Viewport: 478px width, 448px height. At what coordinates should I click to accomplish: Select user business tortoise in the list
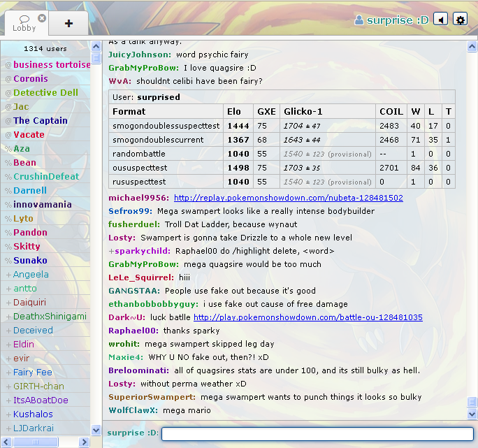pos(45,65)
